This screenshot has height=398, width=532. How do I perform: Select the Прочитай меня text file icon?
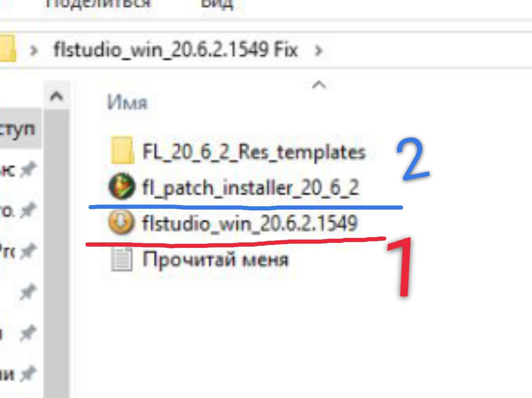[121, 259]
